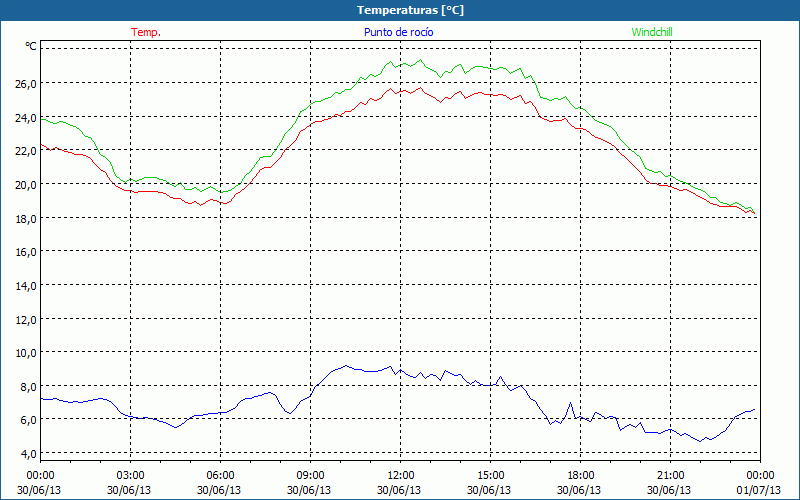
Task: Click the '6,0' y-axis value
Action: [28, 420]
